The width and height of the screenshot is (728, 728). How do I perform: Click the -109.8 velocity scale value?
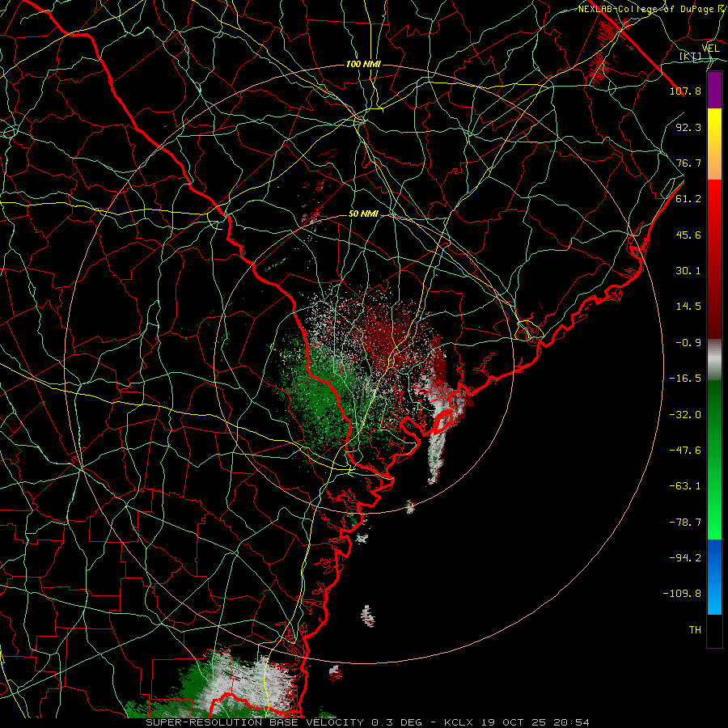click(682, 594)
